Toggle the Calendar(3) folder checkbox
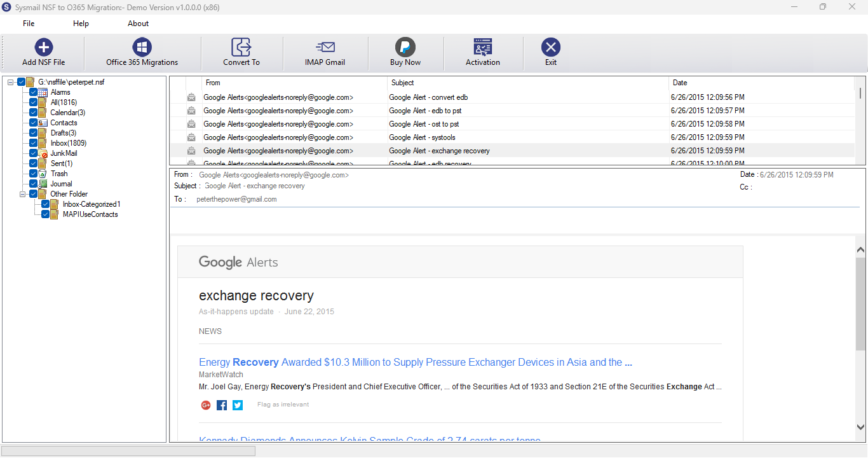Screen dimensions: 868x458 point(34,113)
